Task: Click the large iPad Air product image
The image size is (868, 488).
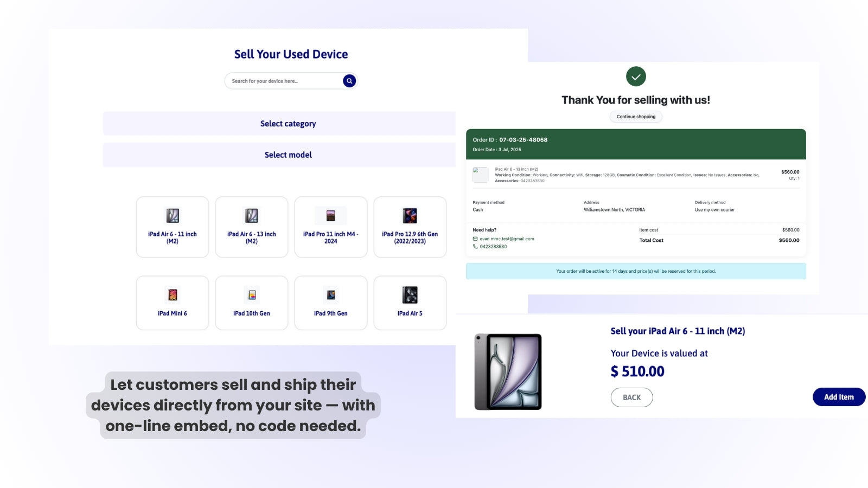Action: point(508,372)
